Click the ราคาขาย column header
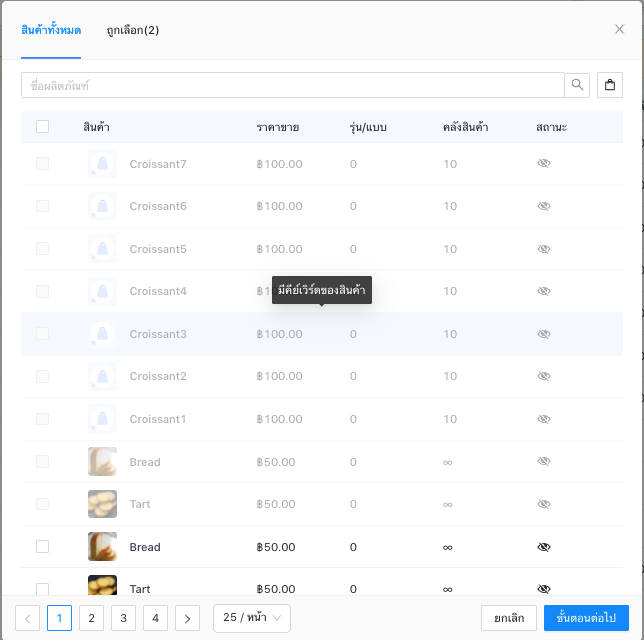This screenshot has height=640, width=644. click(278, 127)
